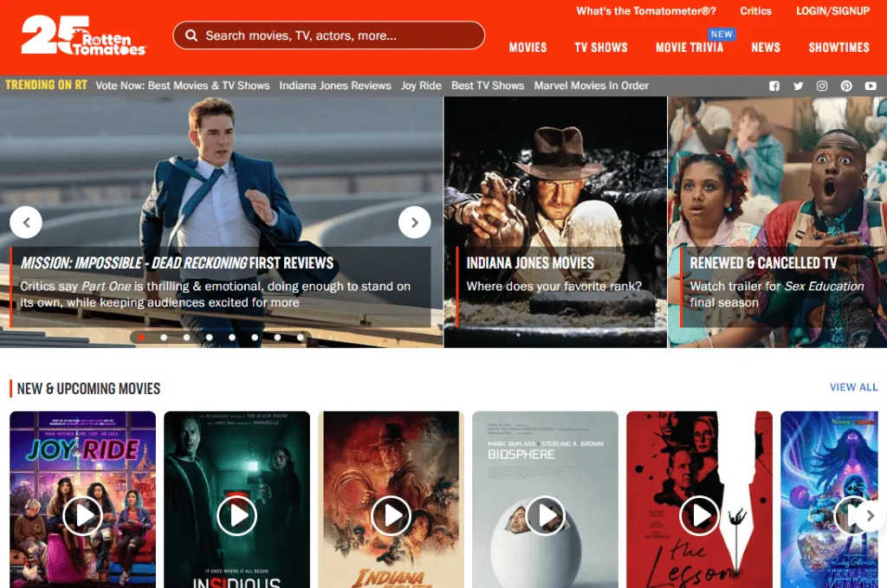Open the Twitter social icon
This screenshot has height=588, width=887.
pyautogui.click(x=798, y=86)
